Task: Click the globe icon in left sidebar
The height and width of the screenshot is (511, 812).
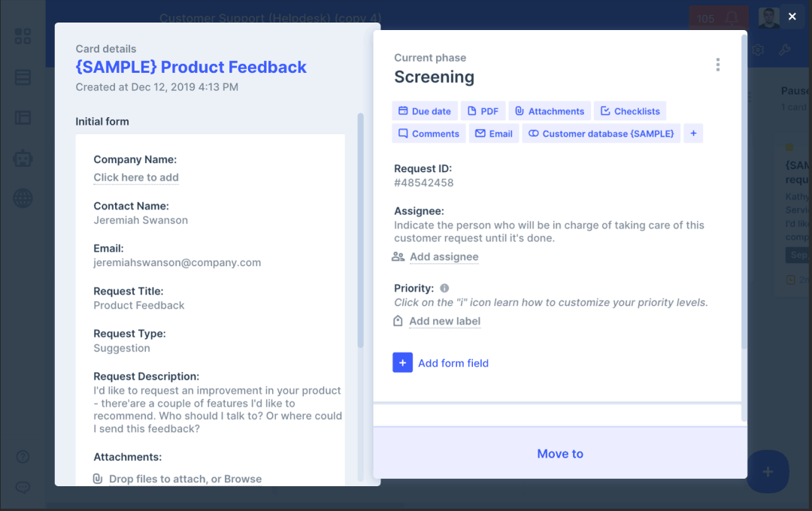Action: [x=23, y=198]
